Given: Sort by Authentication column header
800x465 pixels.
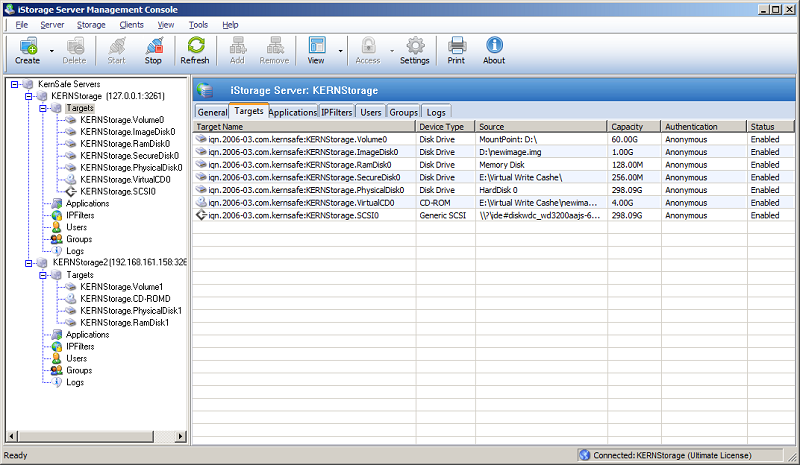Looking at the screenshot, I should click(704, 127).
